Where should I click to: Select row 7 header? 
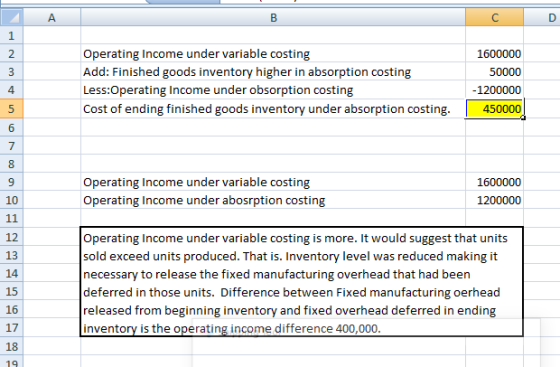pos(12,146)
